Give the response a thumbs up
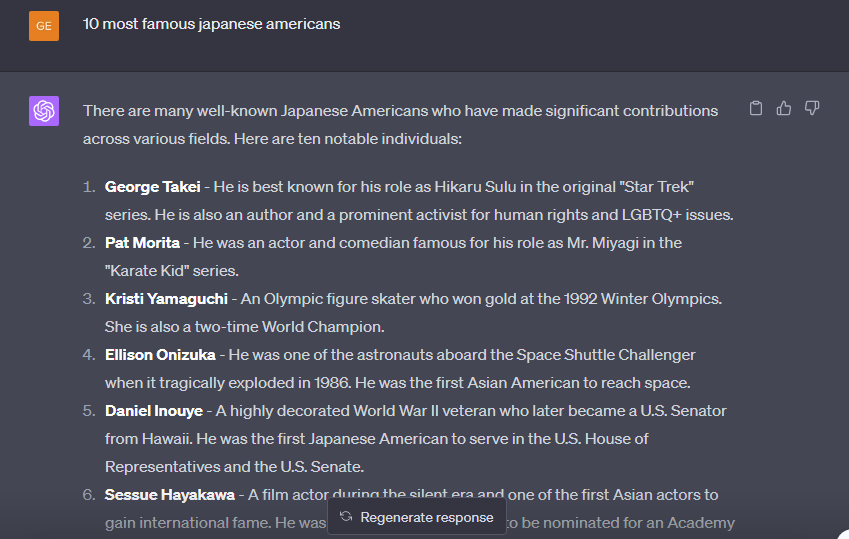Image resolution: width=849 pixels, height=539 pixels. (x=783, y=108)
